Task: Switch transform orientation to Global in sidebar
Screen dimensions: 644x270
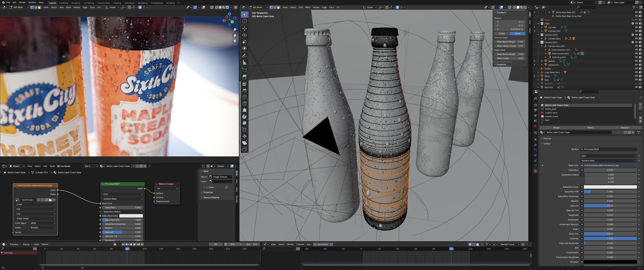Action: coord(502,34)
